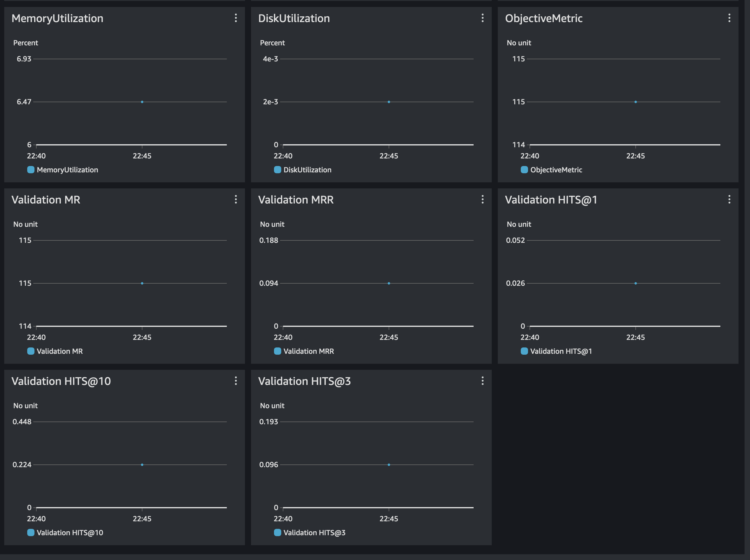This screenshot has width=750, height=560.
Task: Click the Validation MR widget title
Action: (x=46, y=200)
